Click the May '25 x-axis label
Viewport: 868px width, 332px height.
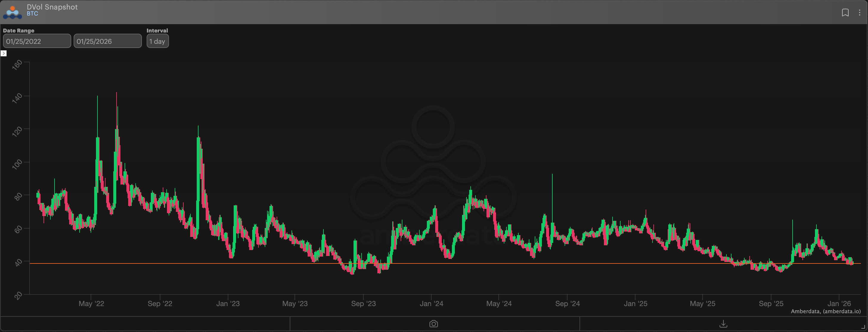coord(702,303)
